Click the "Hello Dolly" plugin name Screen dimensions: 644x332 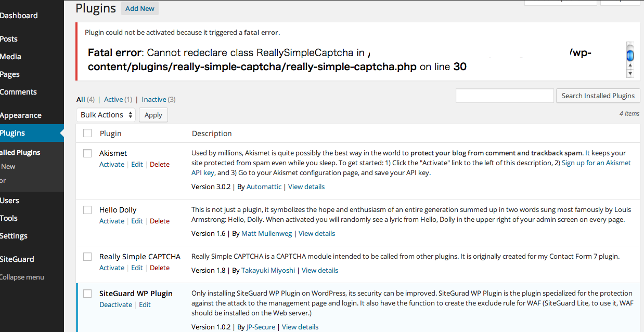tap(118, 210)
